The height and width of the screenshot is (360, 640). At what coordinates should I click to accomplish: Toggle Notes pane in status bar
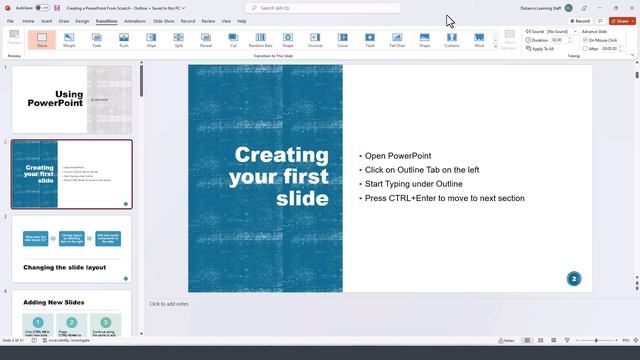pyautogui.click(x=507, y=340)
